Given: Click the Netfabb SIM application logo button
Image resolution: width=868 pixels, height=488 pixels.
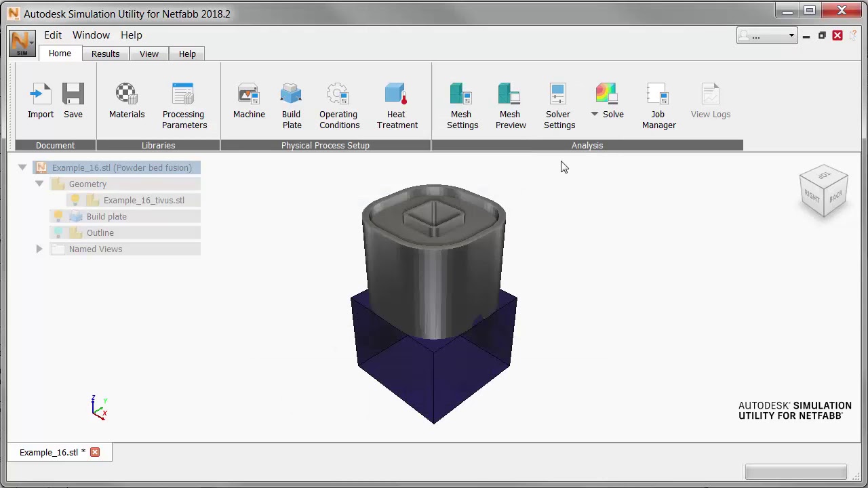Looking at the screenshot, I should point(22,43).
